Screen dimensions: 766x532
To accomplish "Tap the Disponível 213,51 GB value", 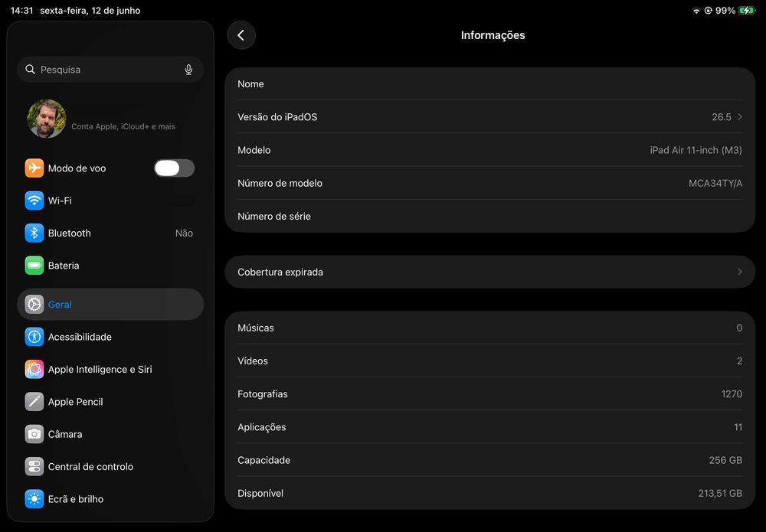I will point(720,494).
